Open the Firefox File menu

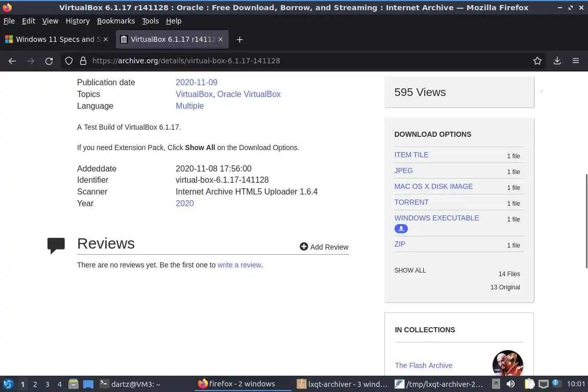click(9, 21)
